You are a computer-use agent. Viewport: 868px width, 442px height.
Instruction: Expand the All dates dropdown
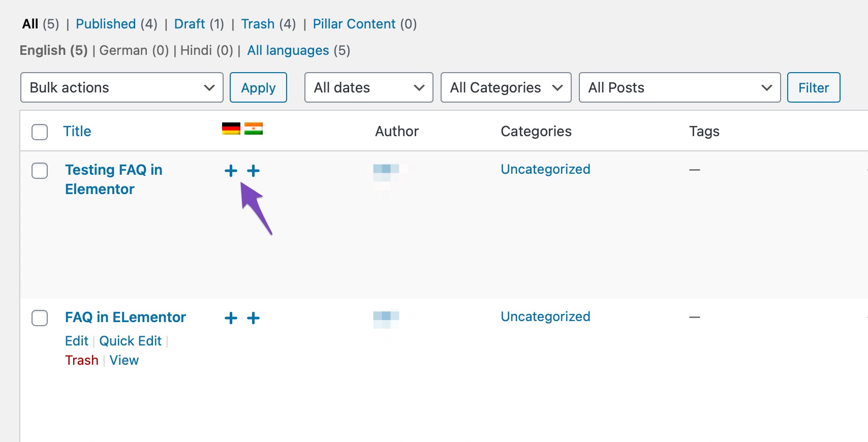pyautogui.click(x=369, y=87)
